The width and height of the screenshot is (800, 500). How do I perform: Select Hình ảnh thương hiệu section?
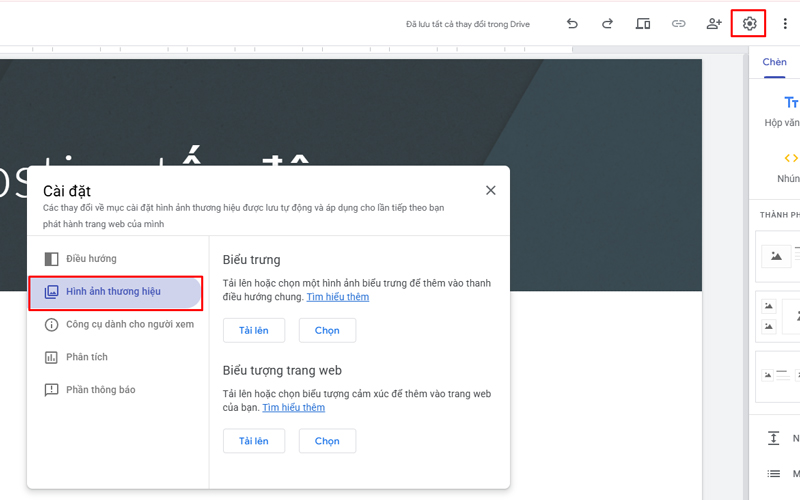coord(115,291)
